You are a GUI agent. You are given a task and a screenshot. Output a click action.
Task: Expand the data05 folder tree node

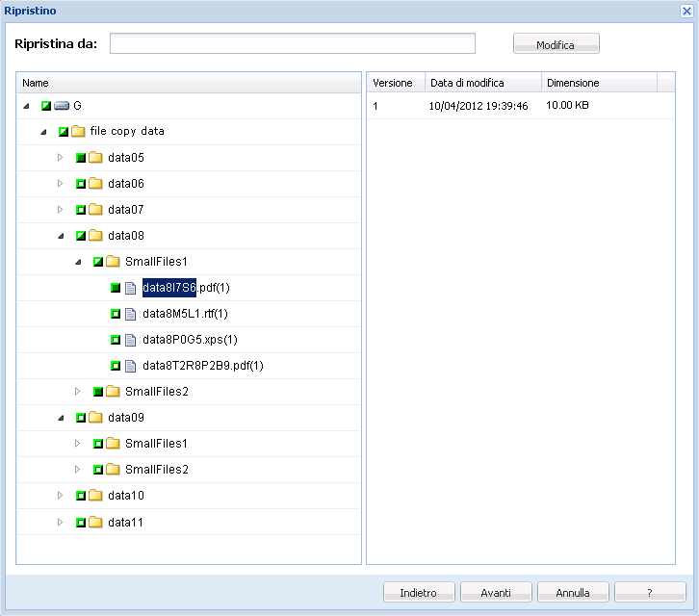point(60,157)
